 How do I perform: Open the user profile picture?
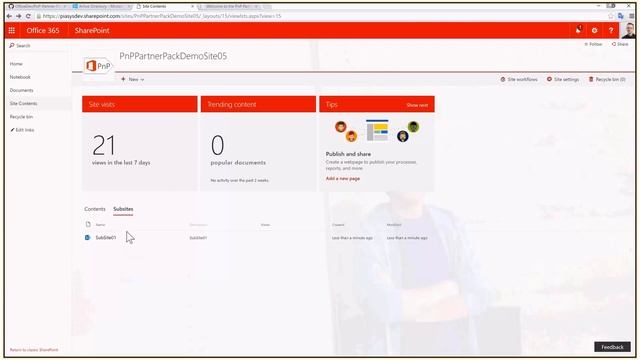click(629, 31)
